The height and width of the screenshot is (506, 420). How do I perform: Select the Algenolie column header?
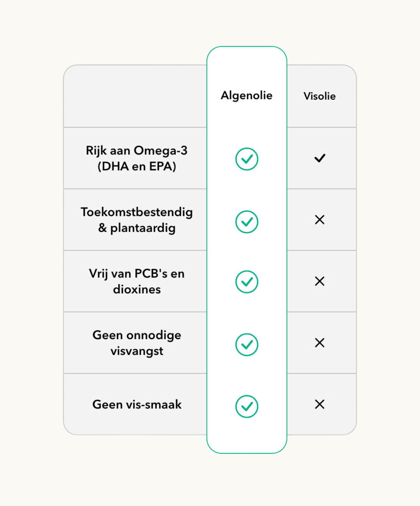tap(247, 96)
